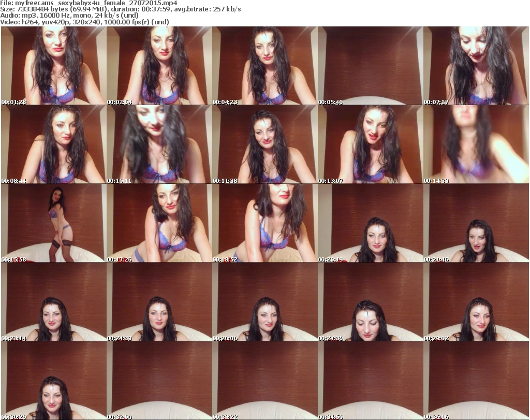Click the thumbnail timestamped 00:36:16
Image resolution: width=530 pixels, height=420 pixels.
[x=476, y=381]
